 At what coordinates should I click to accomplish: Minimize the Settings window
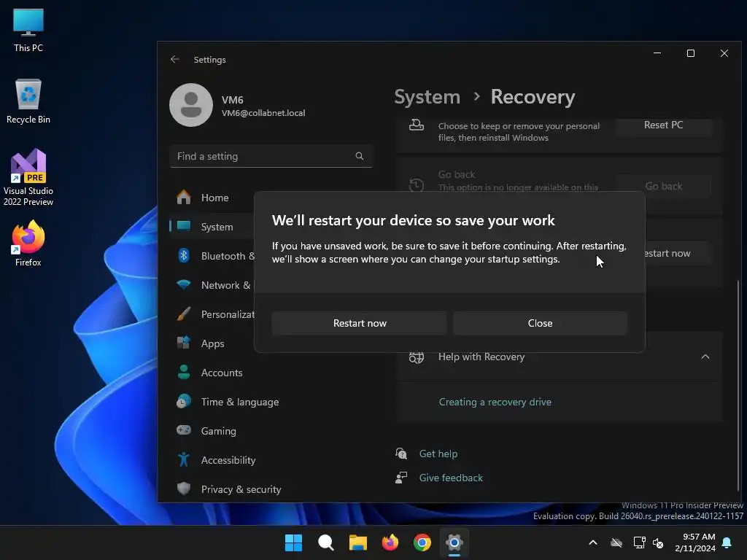[x=657, y=52]
